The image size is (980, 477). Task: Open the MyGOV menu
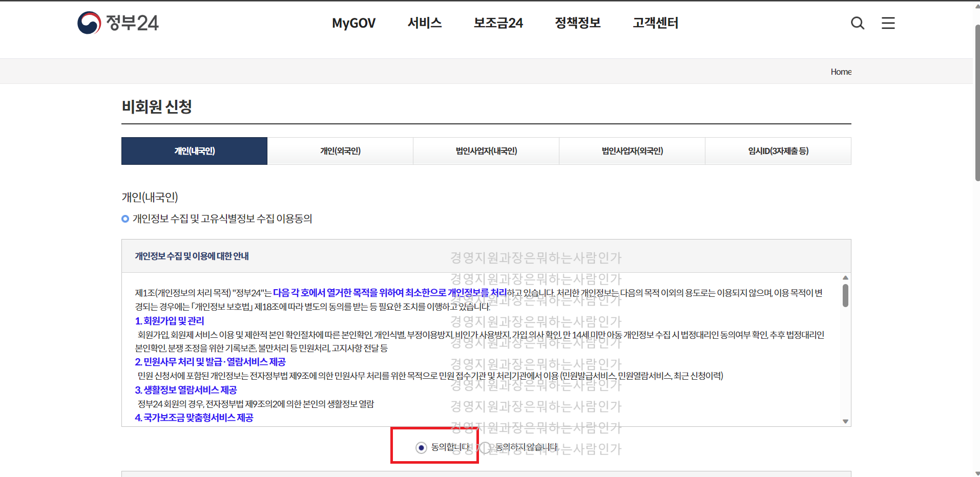pos(353,23)
